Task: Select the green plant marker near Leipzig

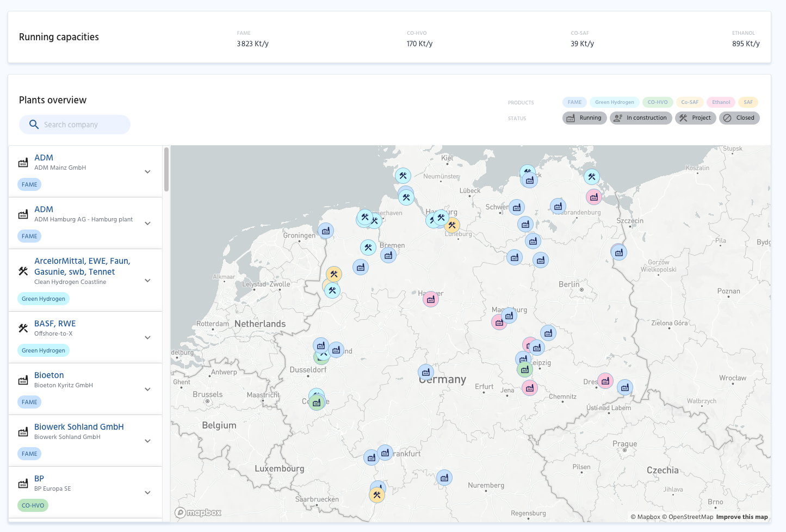Action: [524, 370]
